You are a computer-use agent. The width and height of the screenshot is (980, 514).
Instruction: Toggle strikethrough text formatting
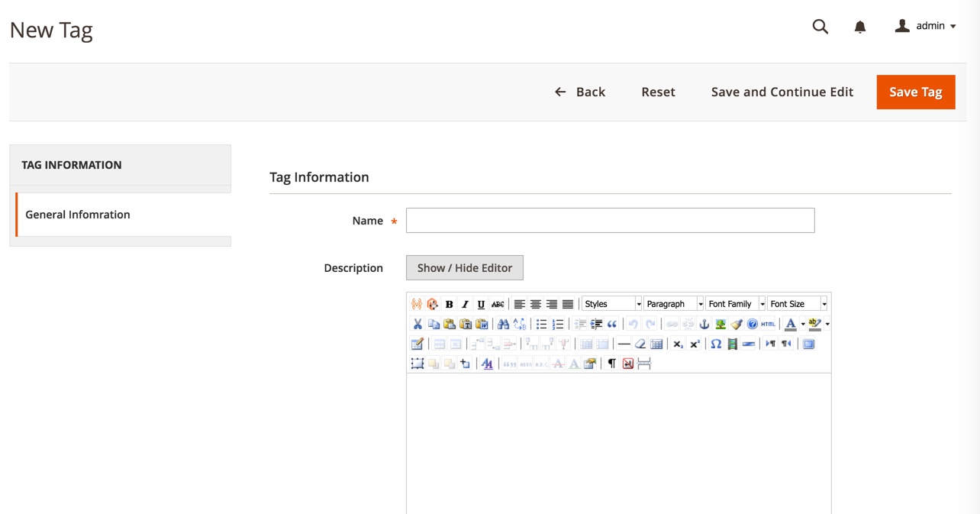click(x=498, y=304)
